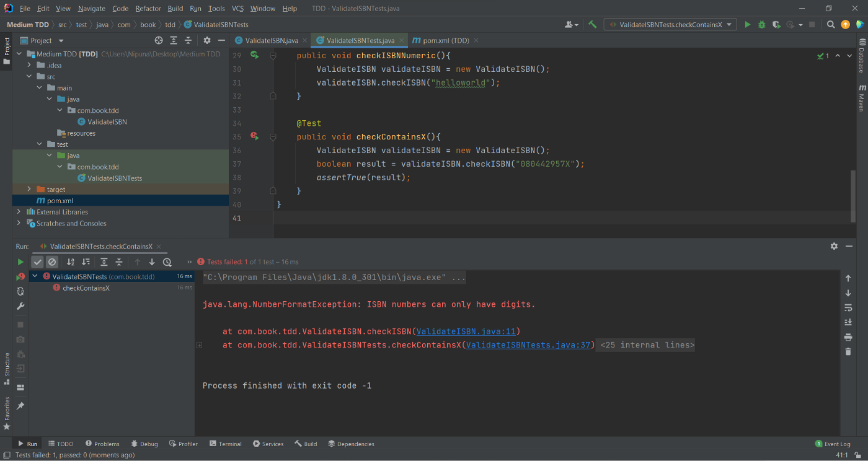Open test history clock icon
The height and width of the screenshot is (461, 868).
click(x=167, y=262)
